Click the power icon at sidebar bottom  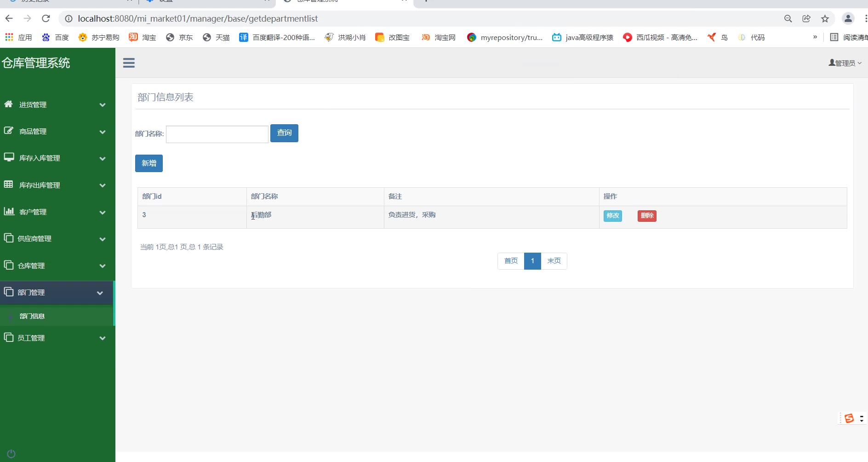pyautogui.click(x=11, y=454)
